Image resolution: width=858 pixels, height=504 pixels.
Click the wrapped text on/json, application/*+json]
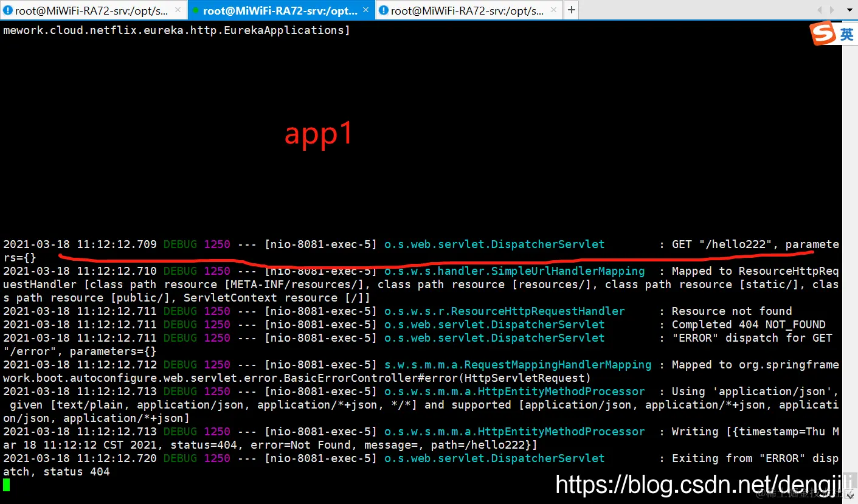(x=96, y=418)
